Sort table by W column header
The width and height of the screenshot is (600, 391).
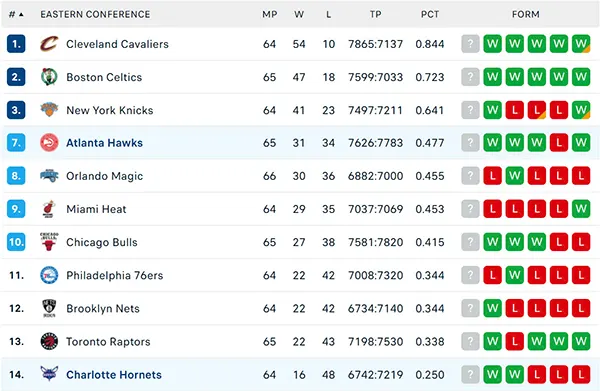point(299,14)
